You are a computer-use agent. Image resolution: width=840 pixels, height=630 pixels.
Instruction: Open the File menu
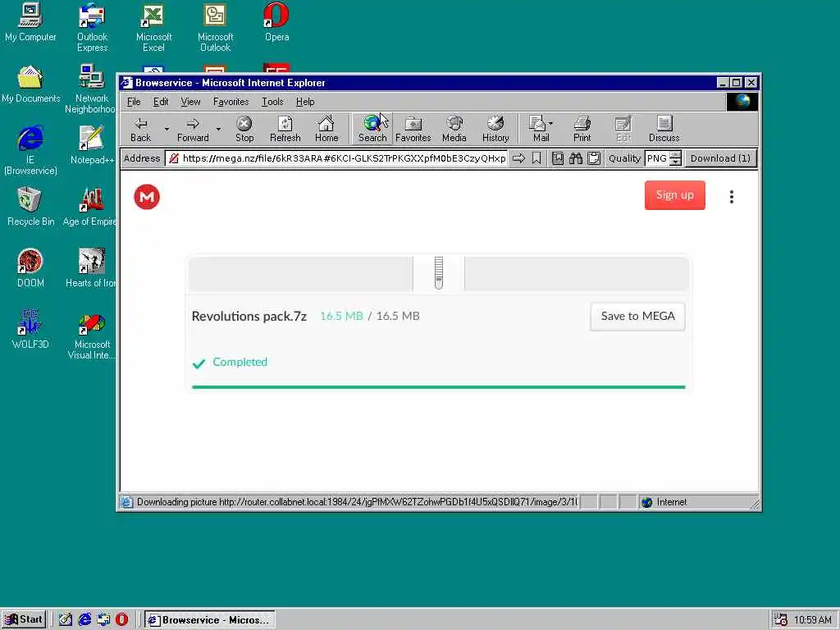pyautogui.click(x=134, y=101)
